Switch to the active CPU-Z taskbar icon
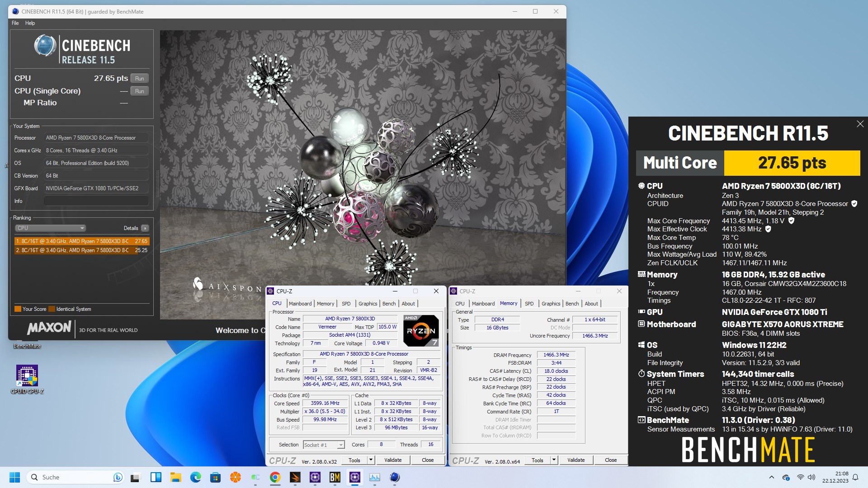The image size is (868, 488). pos(355,477)
